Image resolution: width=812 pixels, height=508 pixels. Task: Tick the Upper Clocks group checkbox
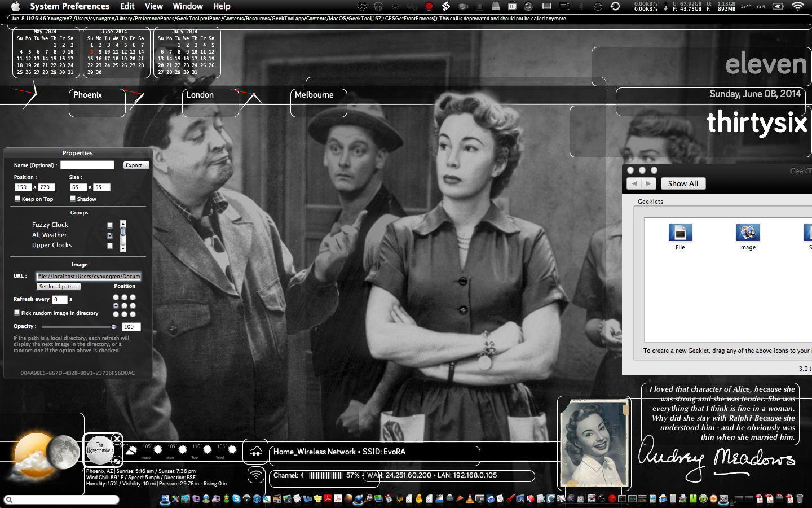coord(110,246)
